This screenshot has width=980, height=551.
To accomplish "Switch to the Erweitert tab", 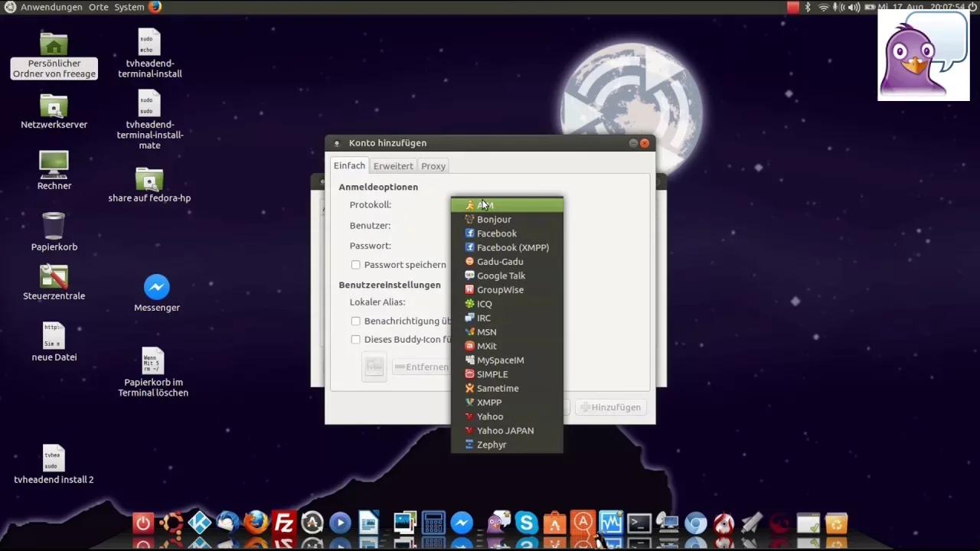I will coord(393,166).
